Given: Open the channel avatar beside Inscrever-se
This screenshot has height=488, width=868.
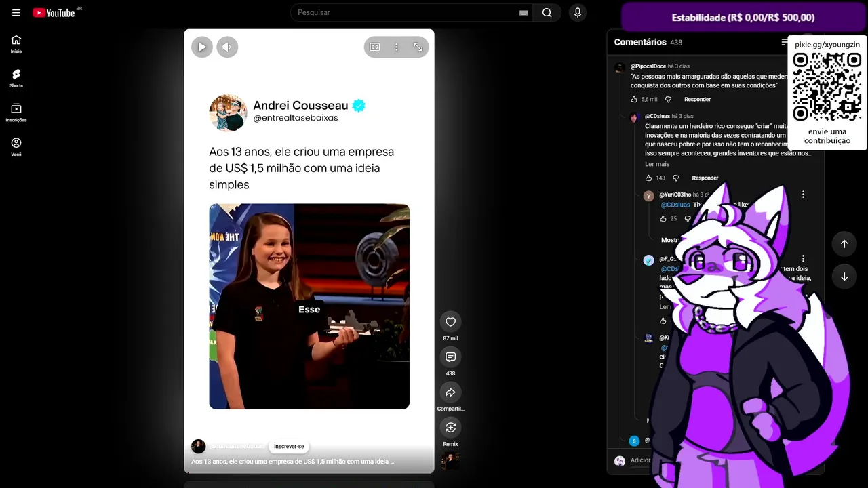Looking at the screenshot, I should tap(198, 446).
